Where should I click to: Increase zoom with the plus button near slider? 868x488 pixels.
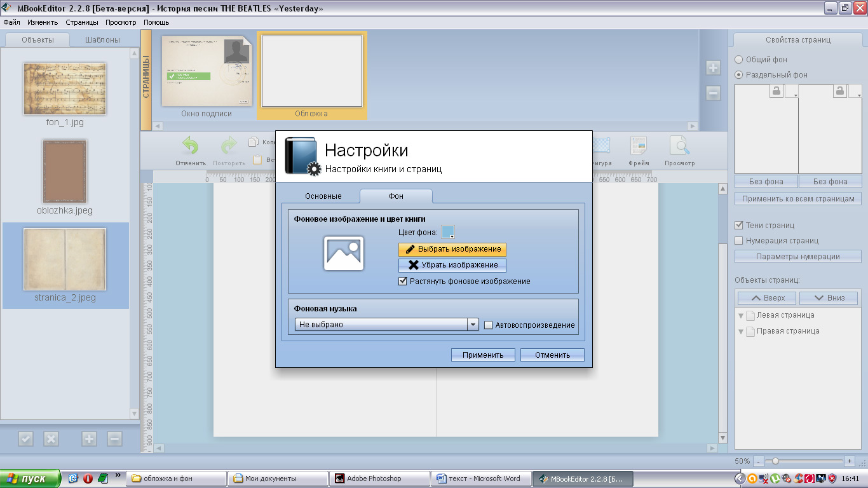tap(850, 461)
